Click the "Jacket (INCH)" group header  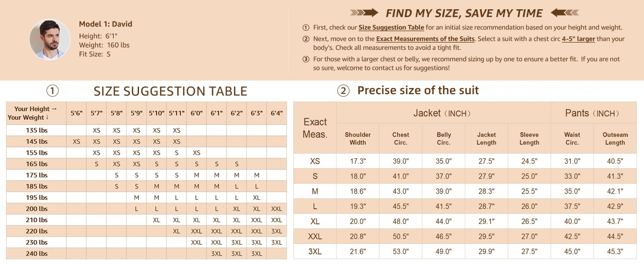[443, 113]
